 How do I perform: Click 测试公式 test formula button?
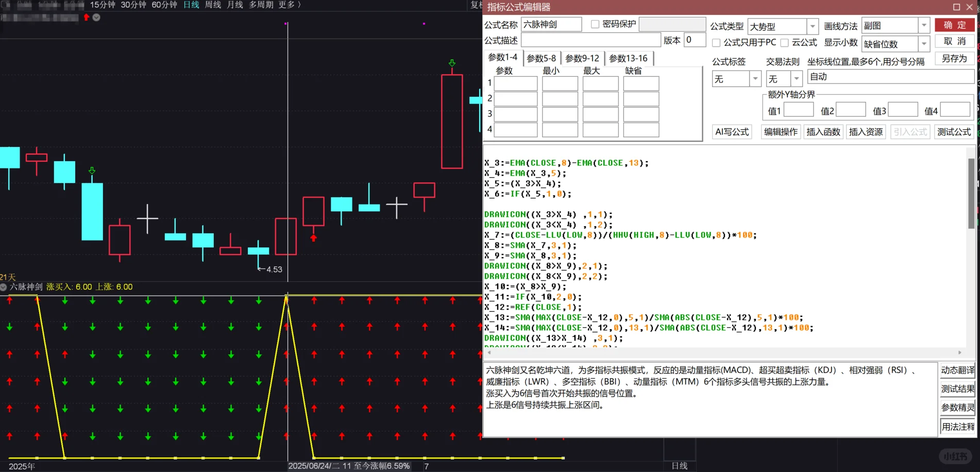(954, 132)
